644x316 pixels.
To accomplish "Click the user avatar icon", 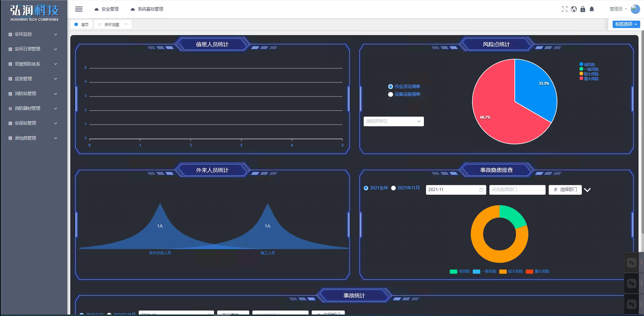I will 635,9.
